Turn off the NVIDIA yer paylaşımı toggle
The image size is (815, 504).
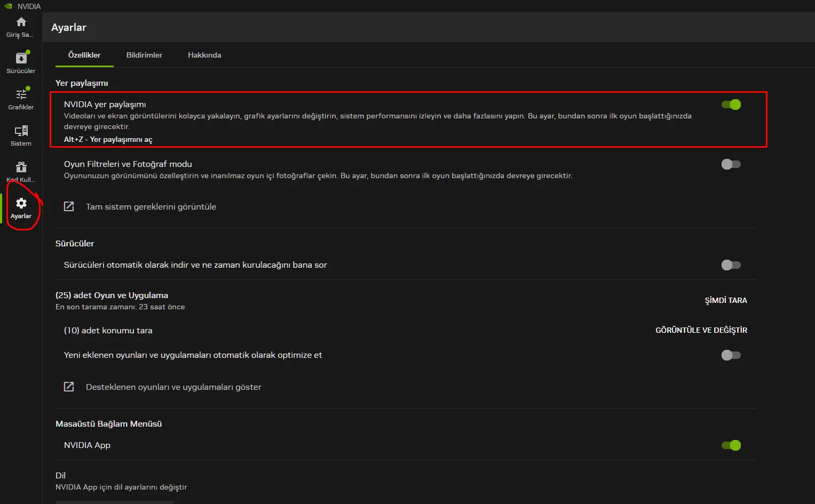click(x=731, y=105)
